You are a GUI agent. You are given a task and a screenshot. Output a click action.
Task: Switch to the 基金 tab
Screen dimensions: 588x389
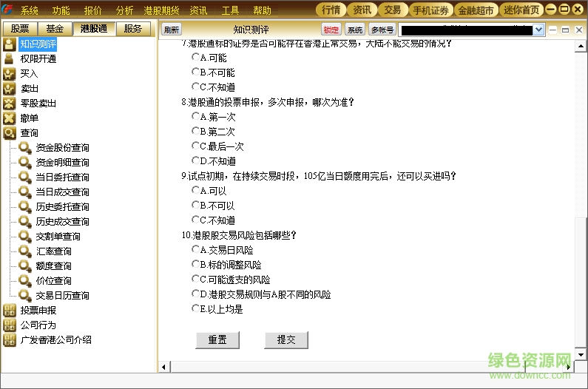coord(55,29)
